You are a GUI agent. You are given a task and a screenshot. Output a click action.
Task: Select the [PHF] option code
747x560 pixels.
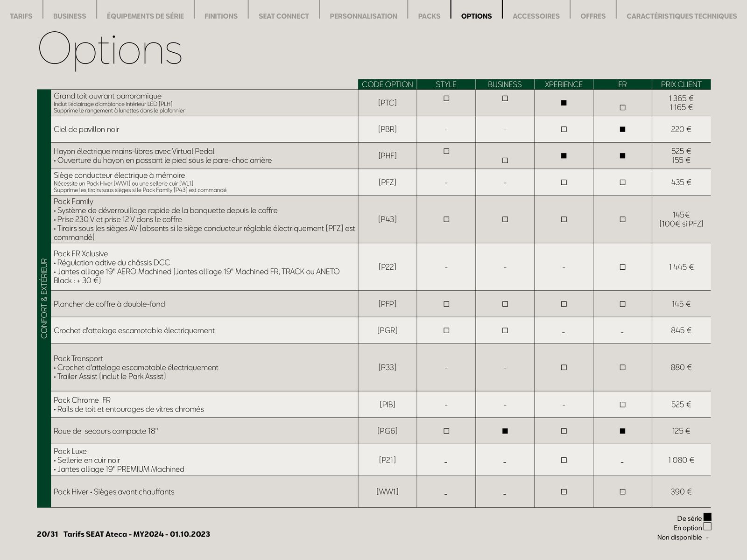[x=388, y=156]
